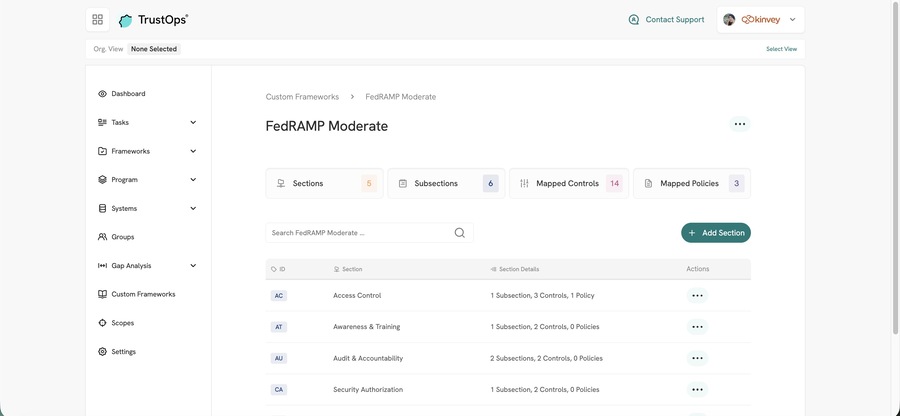Click the Subsections card icon
This screenshot has width=900, height=416.
point(403,184)
